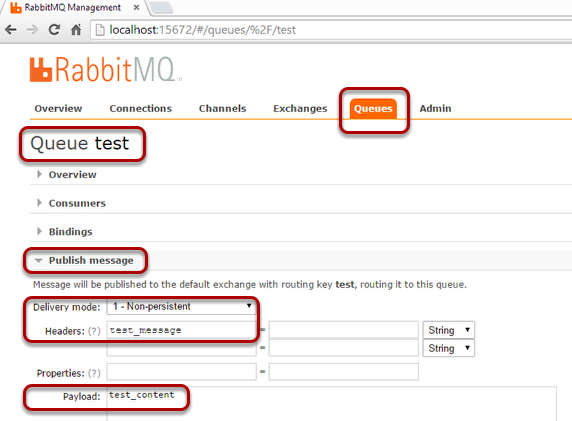Open the Delivery mode dropdown
This screenshot has width=572, height=421.
(x=181, y=306)
